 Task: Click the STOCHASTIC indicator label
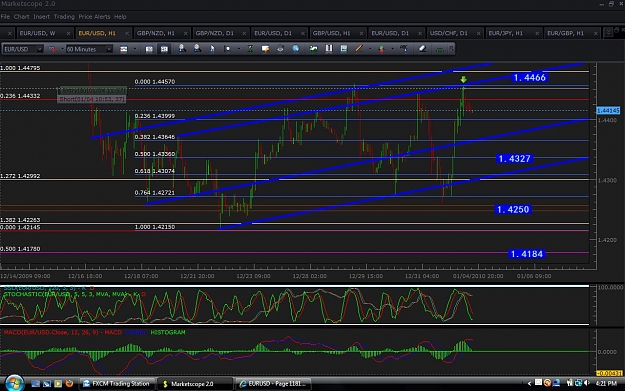[x=75, y=295]
